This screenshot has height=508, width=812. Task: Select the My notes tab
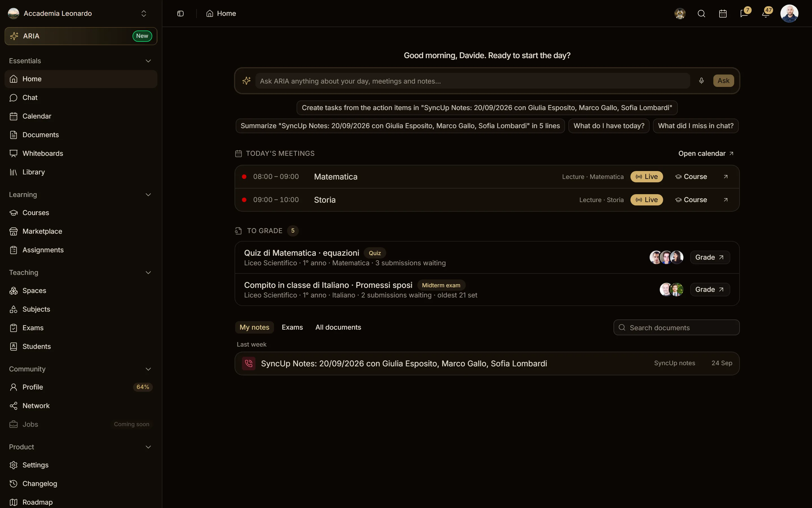(254, 327)
